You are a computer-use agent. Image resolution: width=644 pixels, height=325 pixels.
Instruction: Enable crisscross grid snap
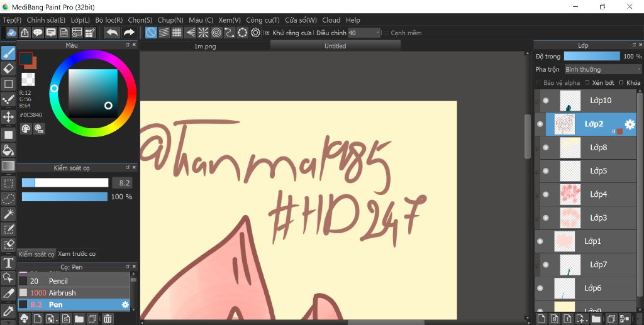[177, 33]
